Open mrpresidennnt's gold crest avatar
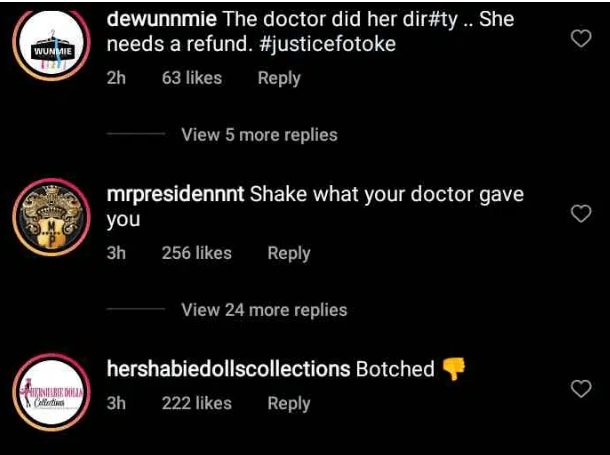610x455 pixels. pos(51,217)
